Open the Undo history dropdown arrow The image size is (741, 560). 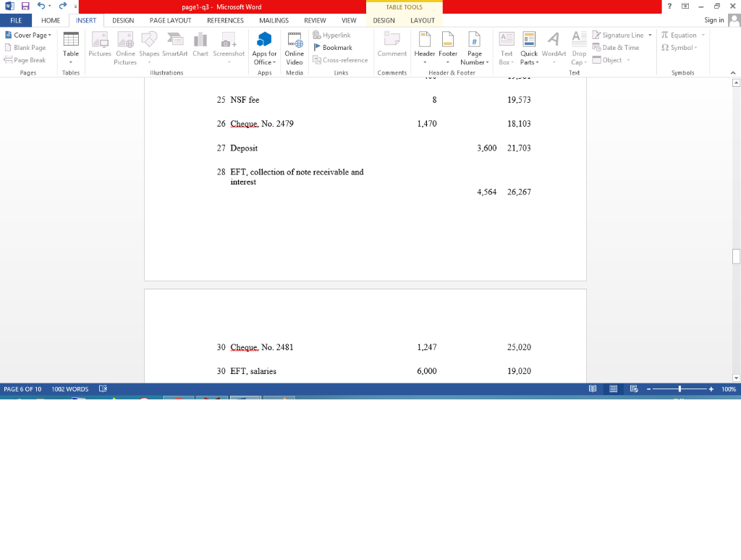coord(50,6)
